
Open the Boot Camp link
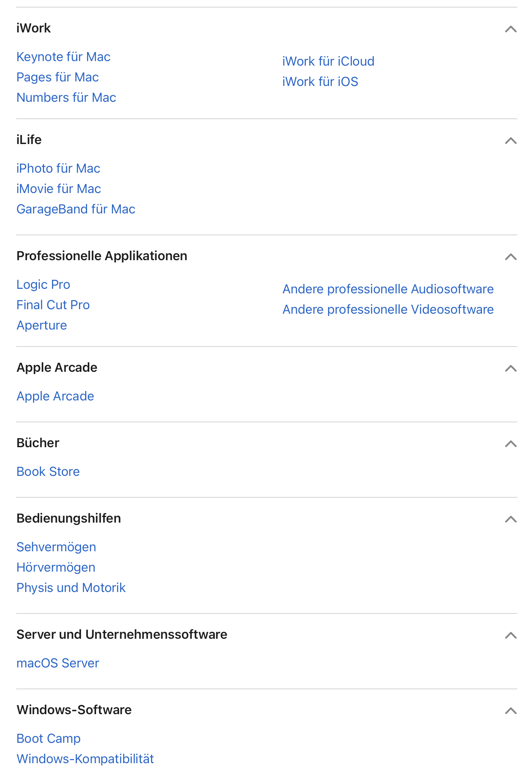pyautogui.click(x=49, y=739)
